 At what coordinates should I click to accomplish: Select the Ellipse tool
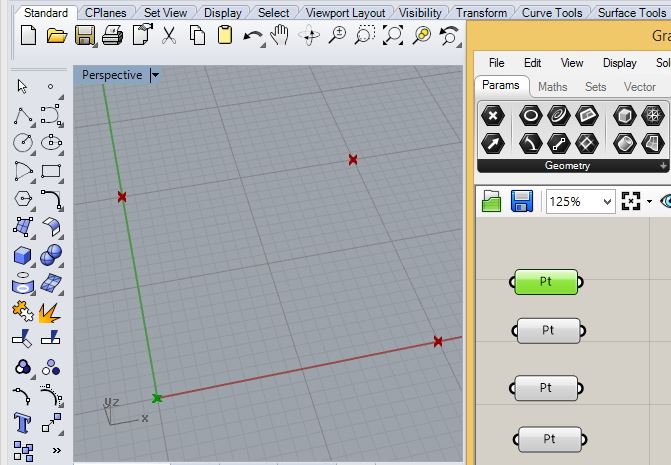tap(51, 142)
